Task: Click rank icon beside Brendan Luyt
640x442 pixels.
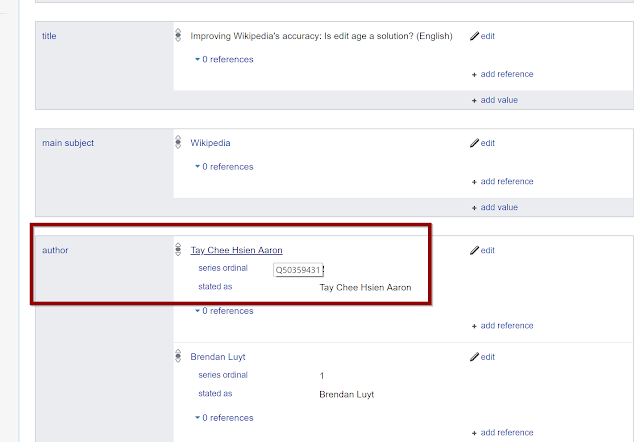Action: point(178,356)
